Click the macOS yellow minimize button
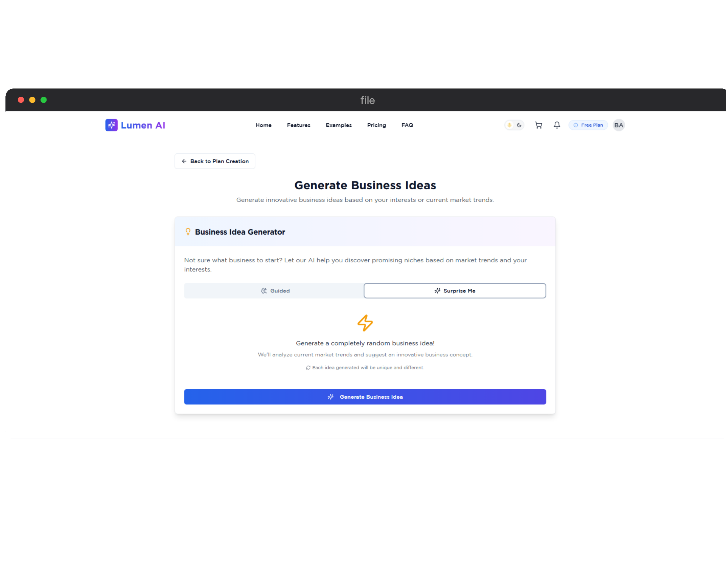Image resolution: width=726 pixels, height=588 pixels. click(x=32, y=100)
